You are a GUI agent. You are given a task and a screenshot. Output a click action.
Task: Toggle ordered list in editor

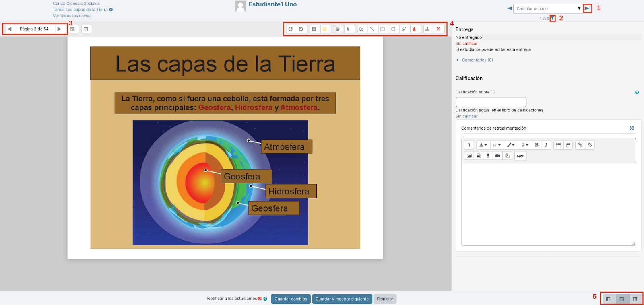(x=568, y=145)
